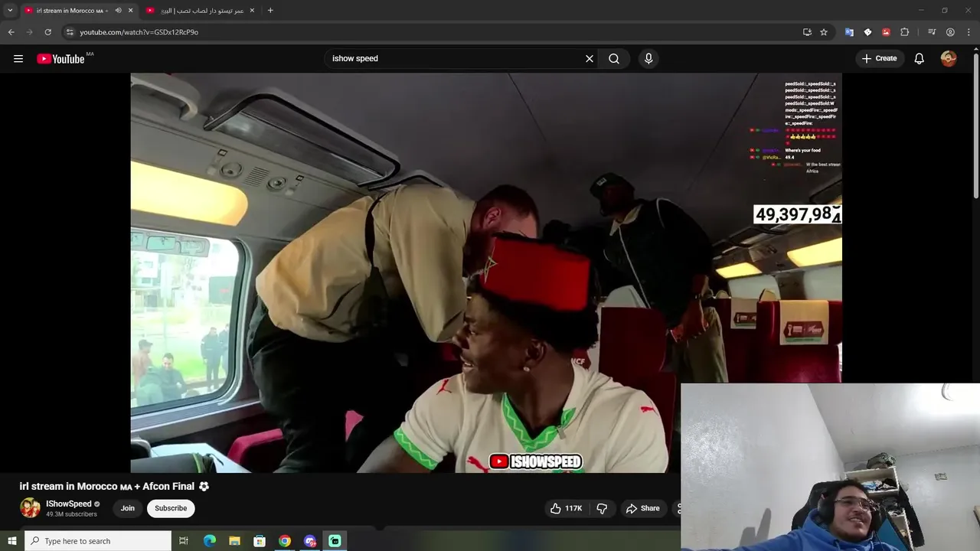Open Chrome profile icon

pos(950,32)
